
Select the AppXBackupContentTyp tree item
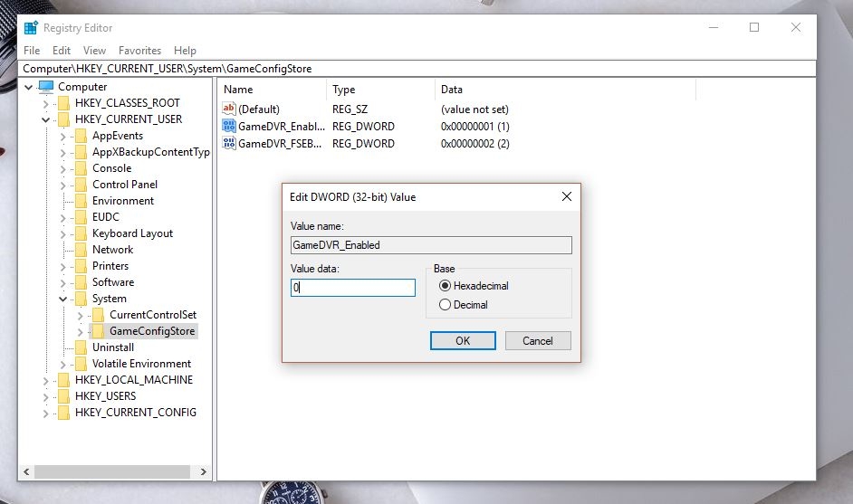pos(150,152)
